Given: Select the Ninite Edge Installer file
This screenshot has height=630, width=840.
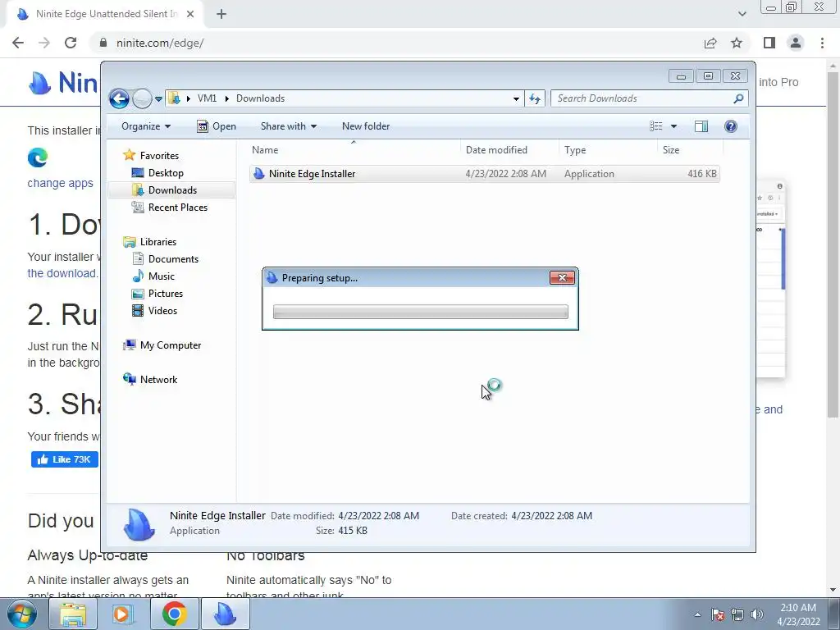Looking at the screenshot, I should [x=484, y=174].
